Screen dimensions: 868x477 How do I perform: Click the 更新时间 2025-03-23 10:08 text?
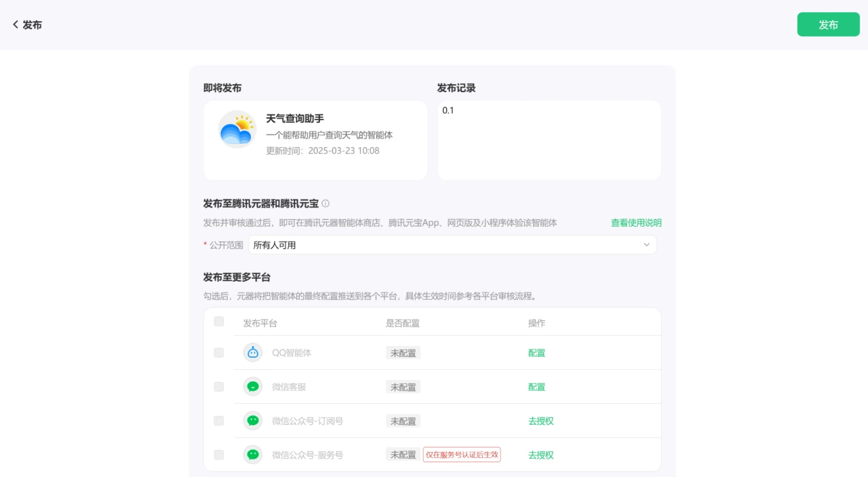[x=323, y=151]
